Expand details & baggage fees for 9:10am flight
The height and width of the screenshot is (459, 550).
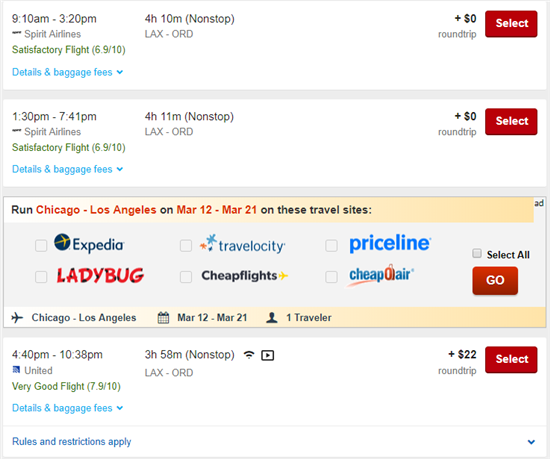pos(68,72)
